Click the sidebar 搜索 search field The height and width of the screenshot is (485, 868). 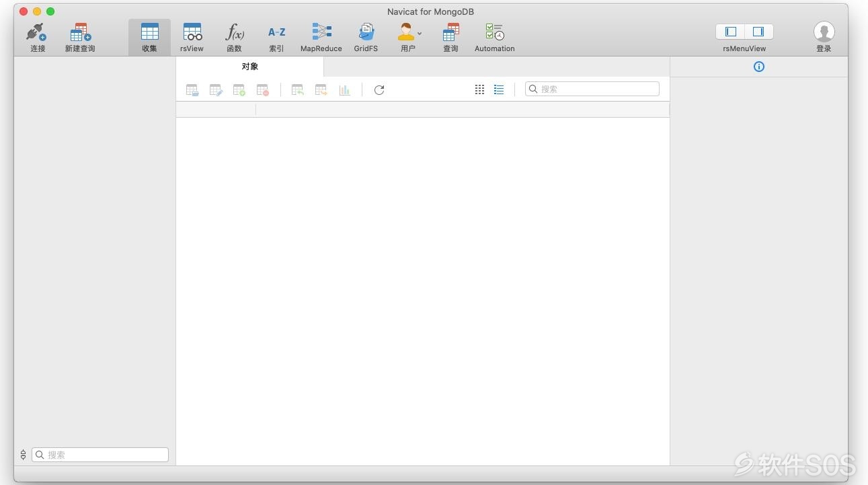coord(100,455)
